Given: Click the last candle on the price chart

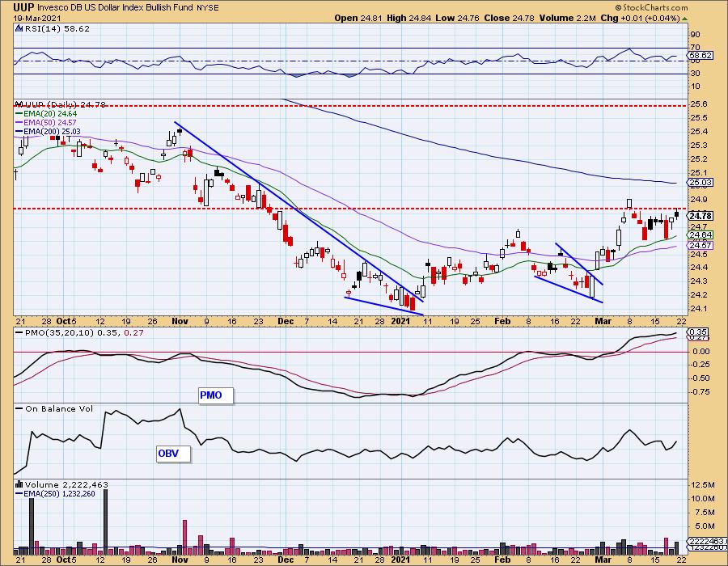Looking at the screenshot, I should pos(676,214).
